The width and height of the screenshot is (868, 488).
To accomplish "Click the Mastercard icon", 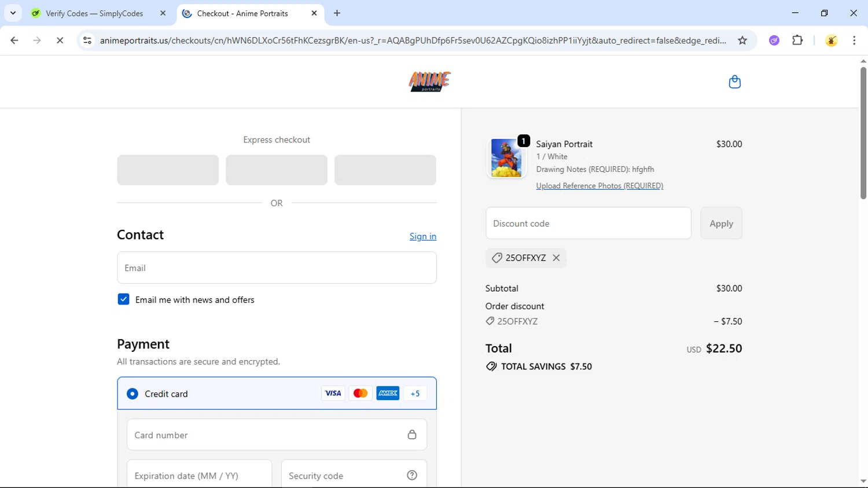I will click(x=361, y=394).
